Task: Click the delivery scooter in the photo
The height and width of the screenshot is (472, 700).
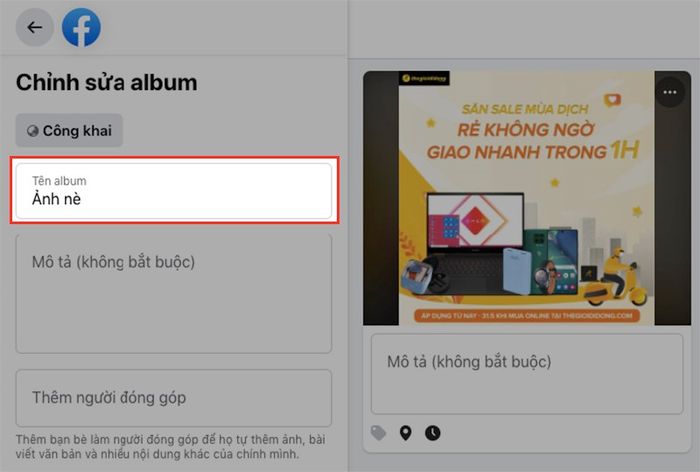Action: (x=615, y=279)
